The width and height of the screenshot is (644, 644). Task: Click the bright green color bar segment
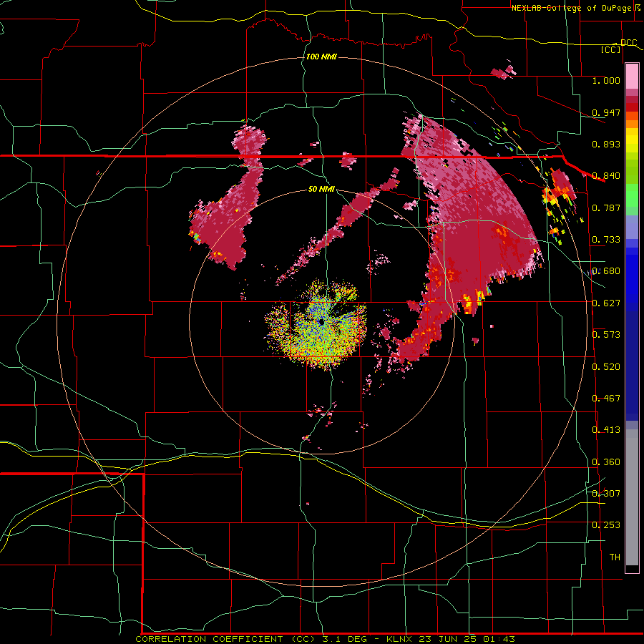tap(632, 195)
